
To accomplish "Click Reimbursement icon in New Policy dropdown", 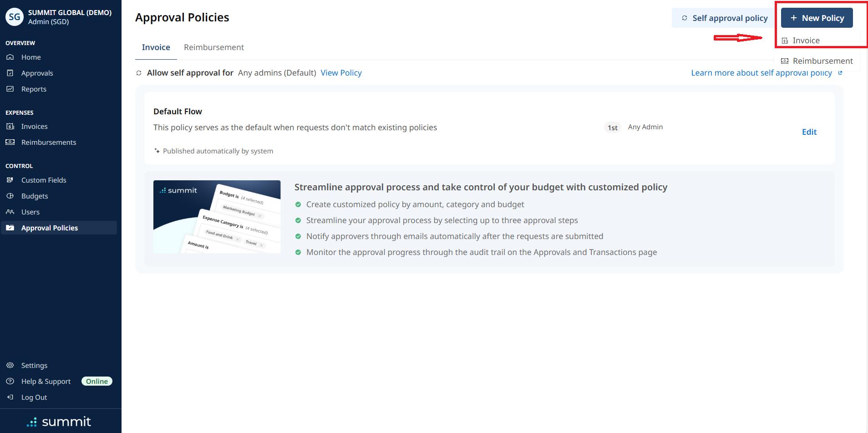I will [785, 61].
